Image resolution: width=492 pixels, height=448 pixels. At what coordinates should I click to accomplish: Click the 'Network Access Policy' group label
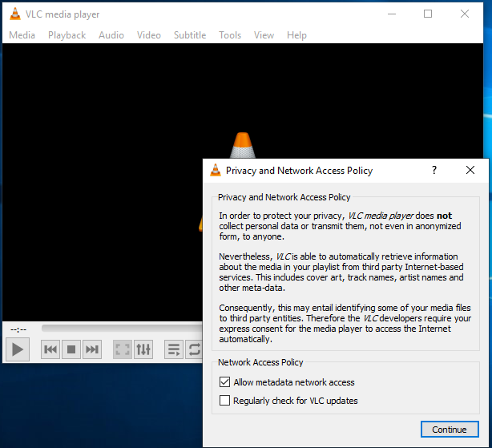(260, 362)
